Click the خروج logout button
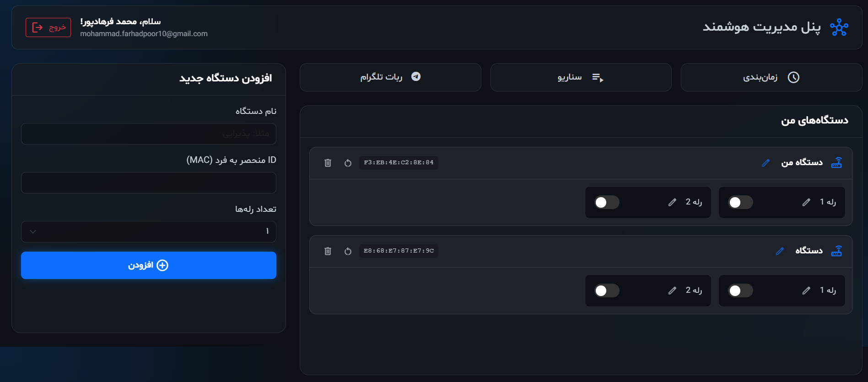 (48, 27)
